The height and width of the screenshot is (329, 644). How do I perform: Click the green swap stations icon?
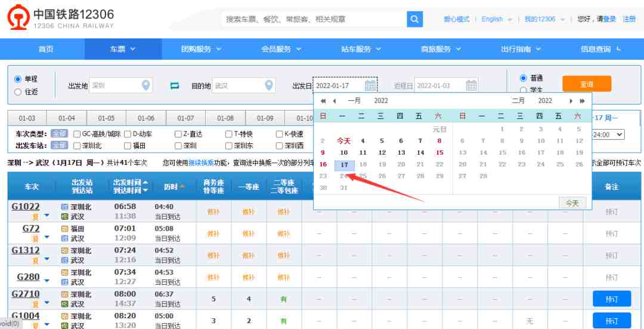175,86
